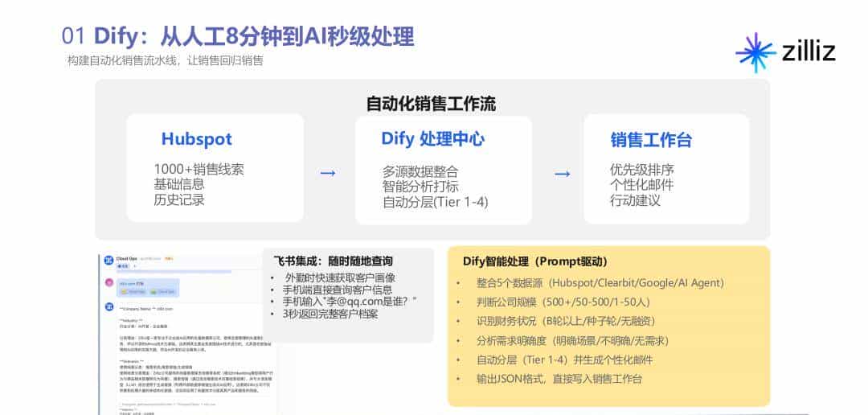Select subtitle "构建自动化销售流水线，让销售回归销售"
Screen dimensions: 868x415
[166, 61]
